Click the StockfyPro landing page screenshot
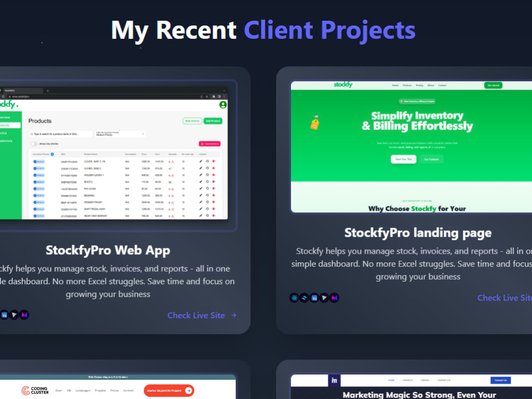 (x=411, y=147)
